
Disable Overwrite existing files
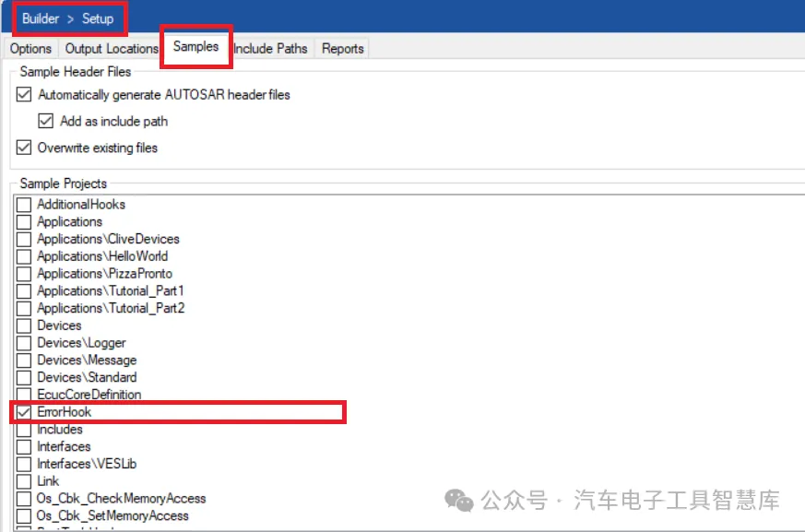click(x=23, y=148)
